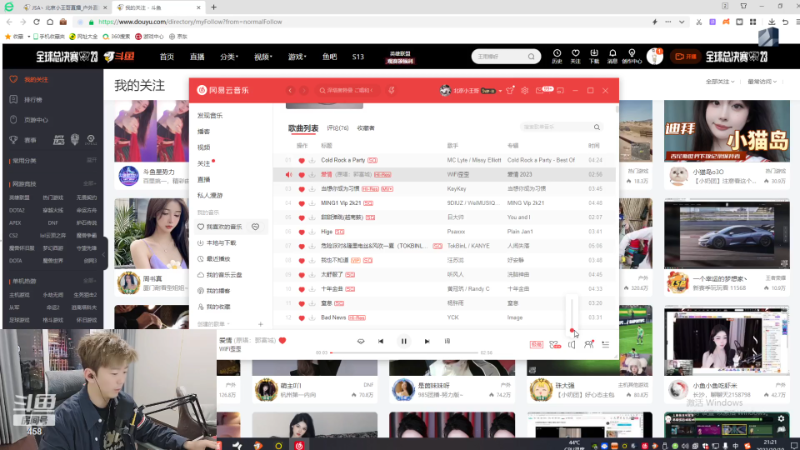This screenshot has width=800, height=450.
Task: Toggle heart for 十年金曲 row
Action: [x=302, y=289]
